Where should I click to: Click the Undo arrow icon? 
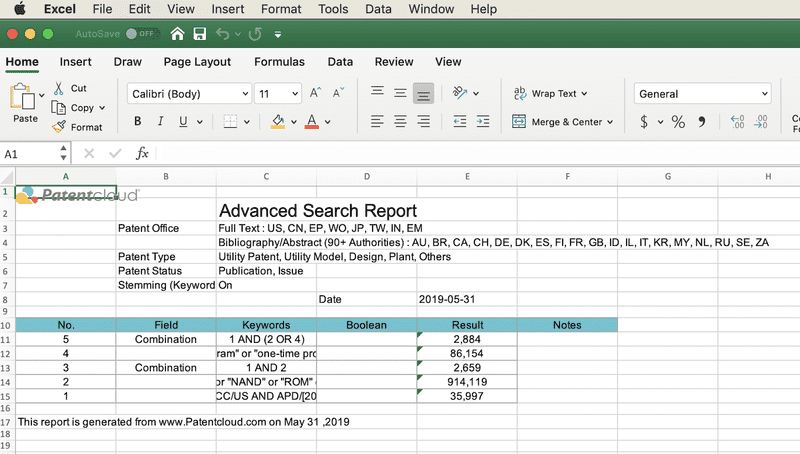(x=222, y=34)
